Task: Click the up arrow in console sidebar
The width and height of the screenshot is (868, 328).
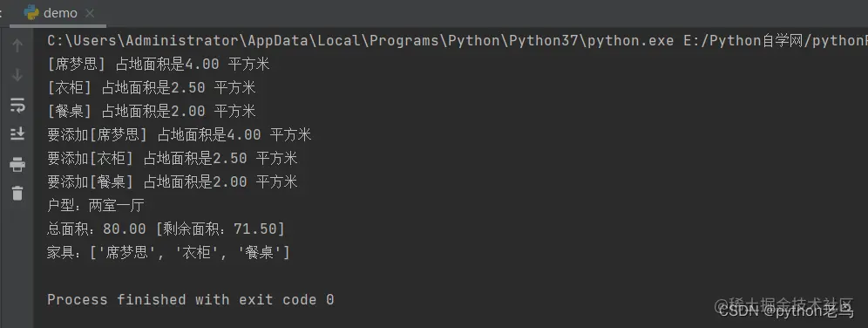Action: tap(17, 45)
